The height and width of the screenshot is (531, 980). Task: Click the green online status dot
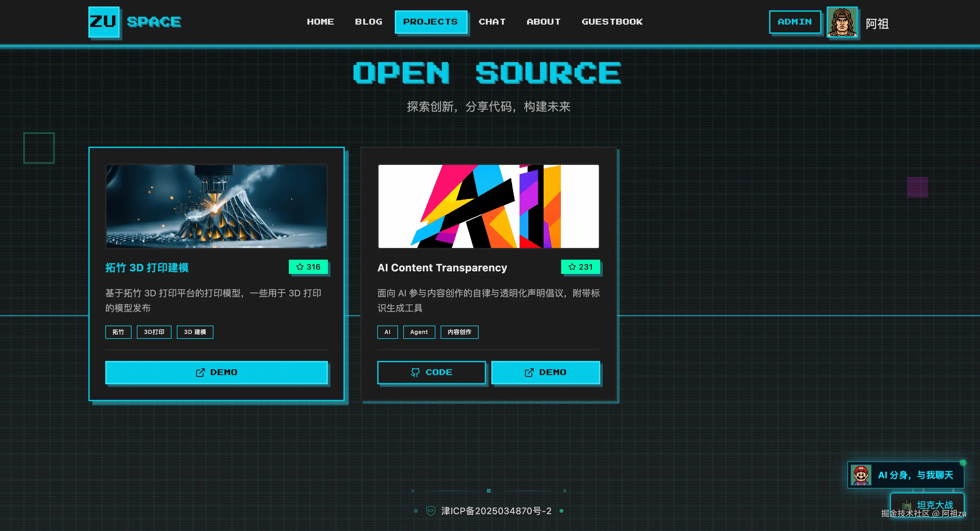962,463
